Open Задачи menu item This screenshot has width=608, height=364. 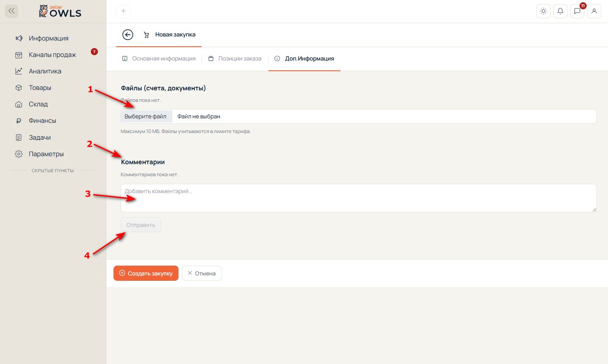[x=40, y=138]
